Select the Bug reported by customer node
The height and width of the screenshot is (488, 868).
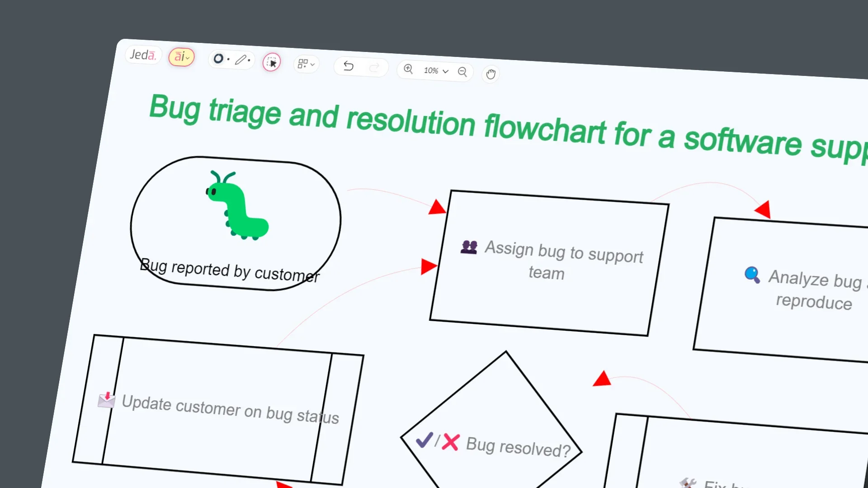click(235, 224)
